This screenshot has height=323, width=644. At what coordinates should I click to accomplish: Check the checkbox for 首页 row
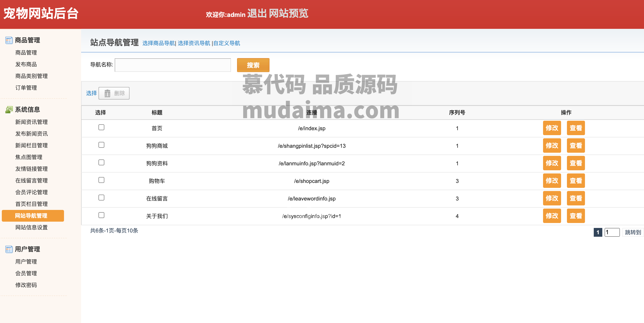(101, 127)
